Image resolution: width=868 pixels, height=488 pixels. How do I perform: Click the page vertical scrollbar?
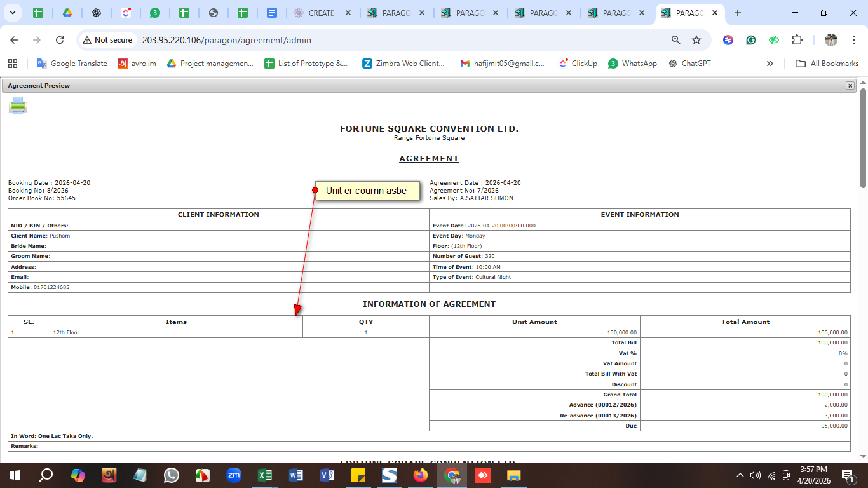tap(863, 139)
